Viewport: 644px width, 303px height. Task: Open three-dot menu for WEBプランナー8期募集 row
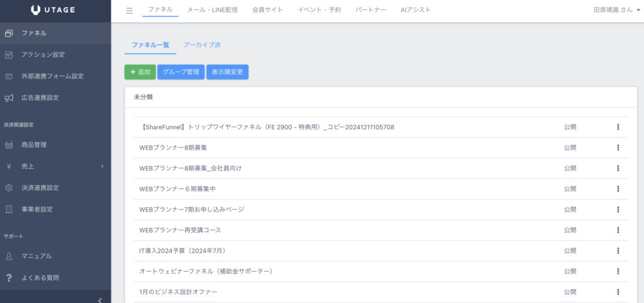[x=618, y=147]
